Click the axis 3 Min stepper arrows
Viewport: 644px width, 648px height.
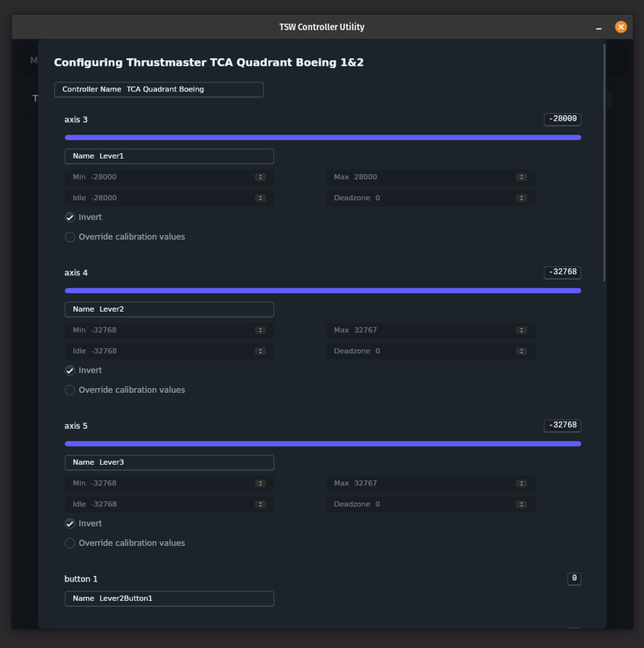[260, 177]
